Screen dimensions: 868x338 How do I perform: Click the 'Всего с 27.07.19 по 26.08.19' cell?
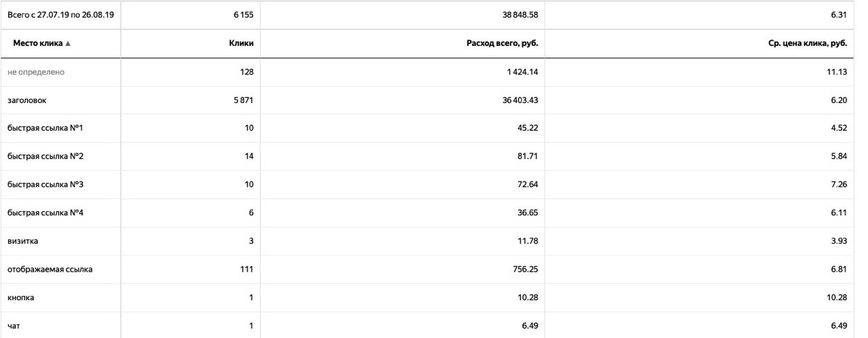[x=60, y=15]
